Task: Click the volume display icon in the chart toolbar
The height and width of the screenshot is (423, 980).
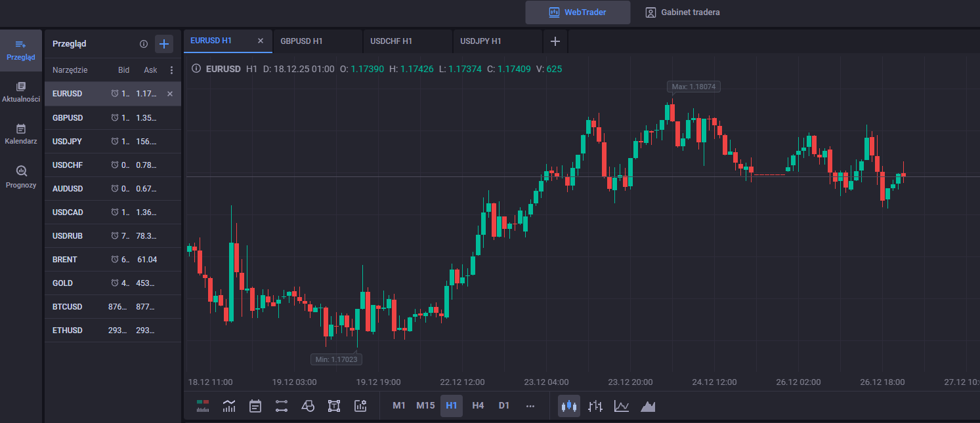Action: click(203, 406)
